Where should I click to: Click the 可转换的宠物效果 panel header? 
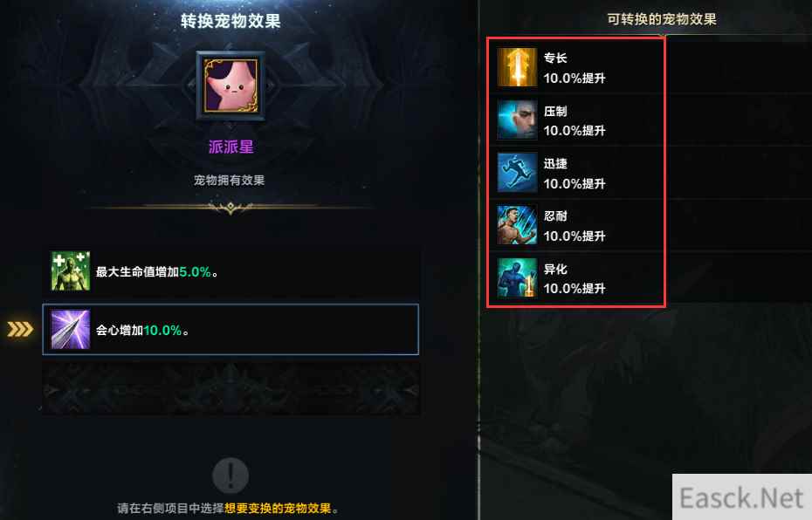662,20
